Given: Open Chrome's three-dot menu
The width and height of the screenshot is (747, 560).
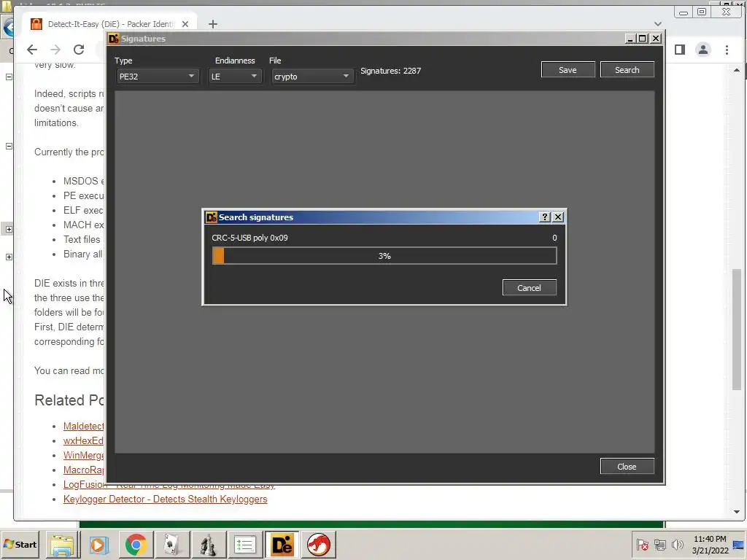Looking at the screenshot, I should (x=727, y=50).
